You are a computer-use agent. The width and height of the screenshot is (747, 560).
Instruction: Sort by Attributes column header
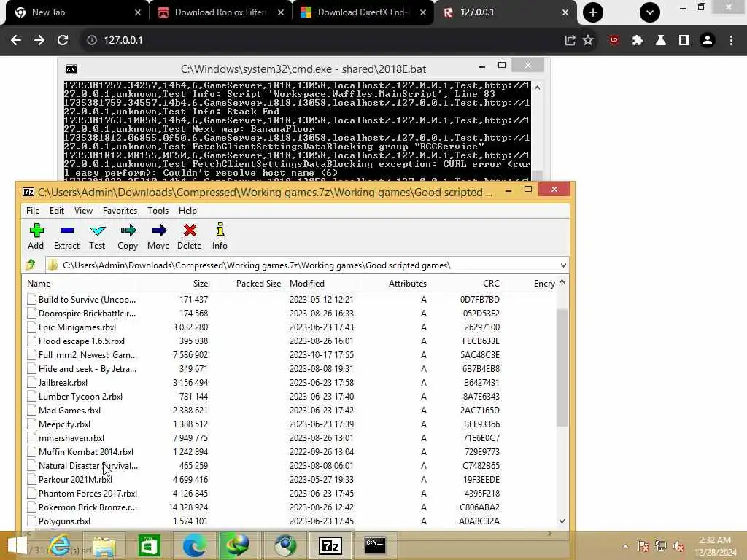pyautogui.click(x=407, y=284)
